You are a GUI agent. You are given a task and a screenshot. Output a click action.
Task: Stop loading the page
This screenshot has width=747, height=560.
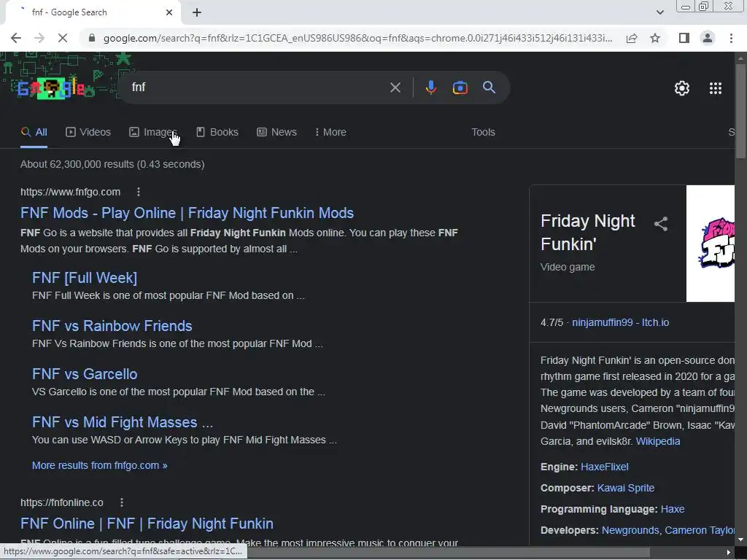(x=63, y=38)
